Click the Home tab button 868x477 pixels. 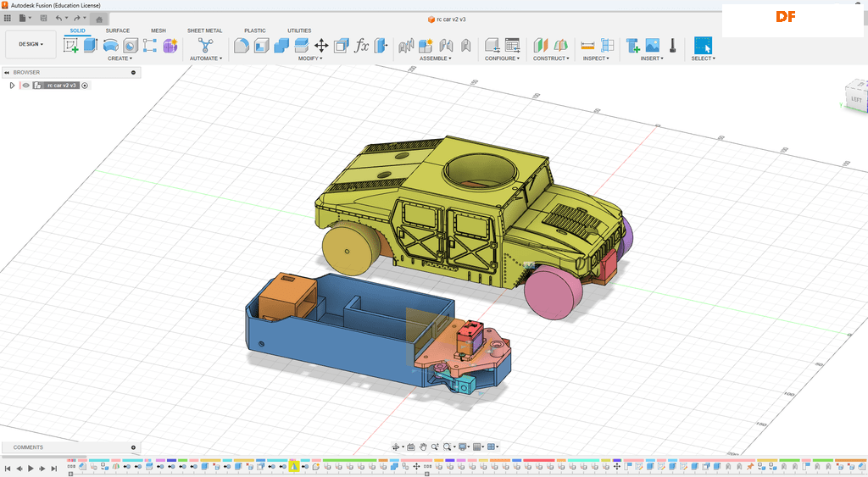click(99, 19)
